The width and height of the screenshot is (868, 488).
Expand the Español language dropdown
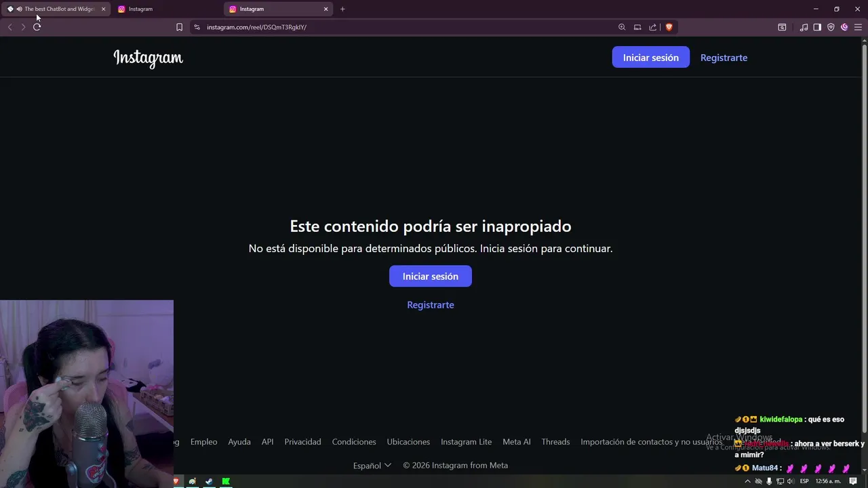(x=372, y=466)
